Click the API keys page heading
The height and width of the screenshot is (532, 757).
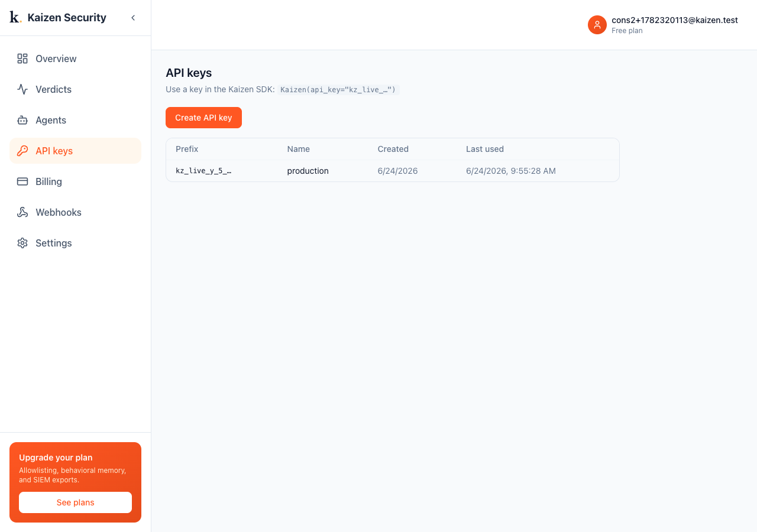click(x=189, y=73)
